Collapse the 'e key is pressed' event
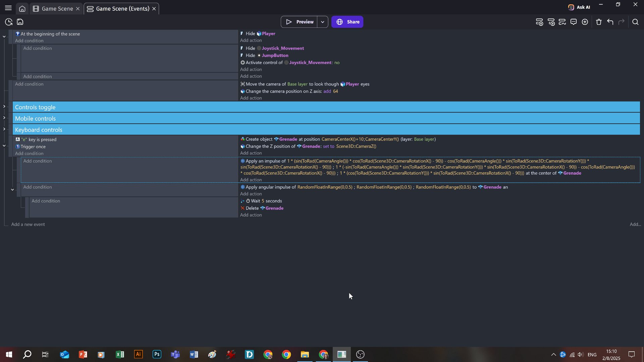644x362 pixels. click(x=4, y=146)
